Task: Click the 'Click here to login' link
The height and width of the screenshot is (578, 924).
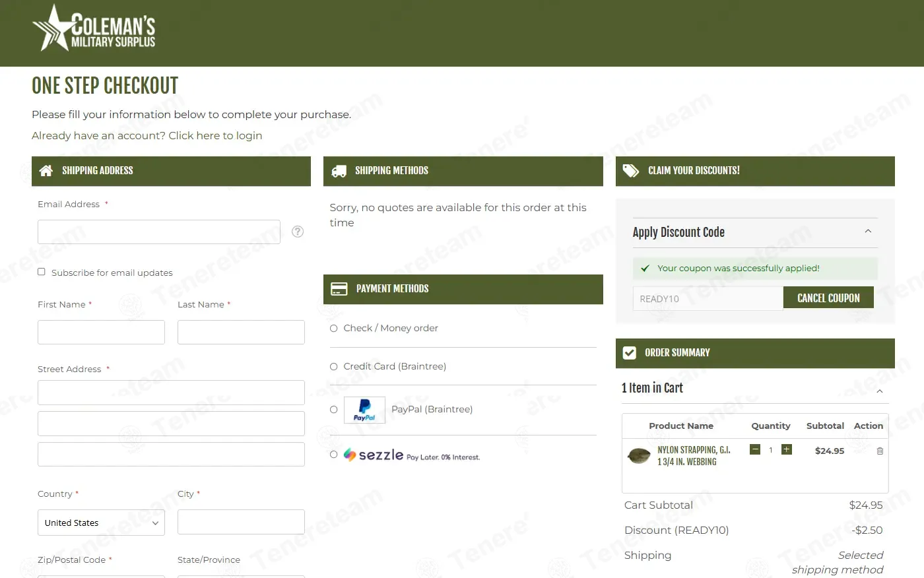Action: (x=214, y=135)
